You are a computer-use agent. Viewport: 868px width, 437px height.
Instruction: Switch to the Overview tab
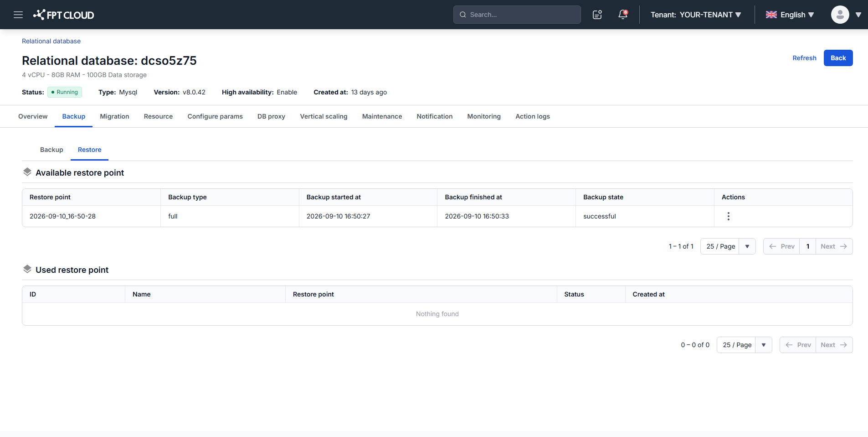33,116
